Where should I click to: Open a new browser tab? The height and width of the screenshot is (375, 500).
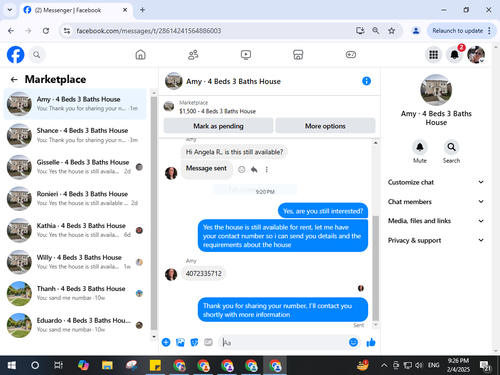tap(142, 10)
